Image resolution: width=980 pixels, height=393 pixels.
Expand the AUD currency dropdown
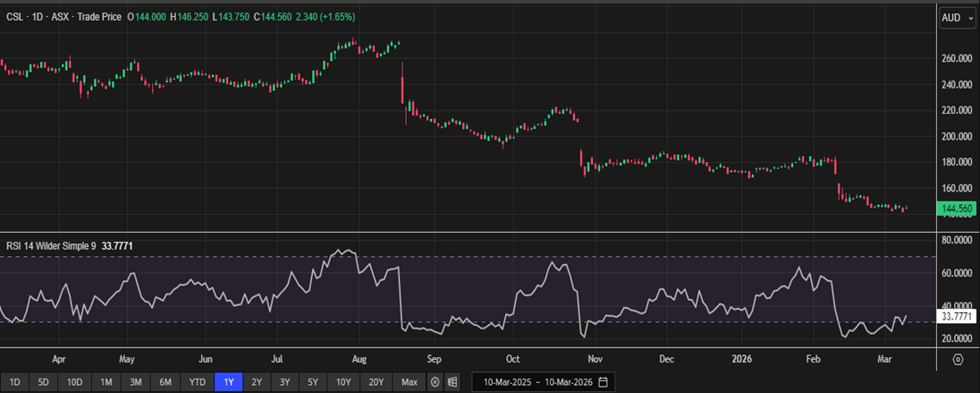click(x=955, y=17)
